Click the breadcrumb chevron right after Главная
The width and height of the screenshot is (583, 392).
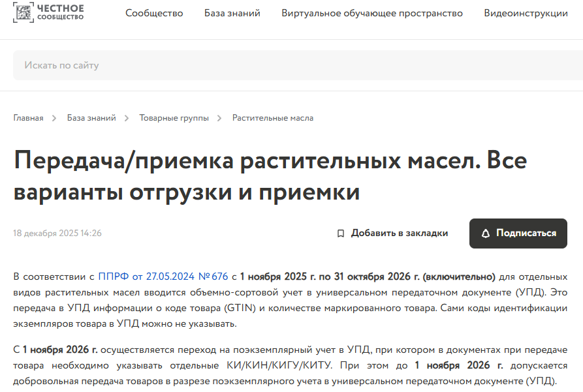[55, 118]
